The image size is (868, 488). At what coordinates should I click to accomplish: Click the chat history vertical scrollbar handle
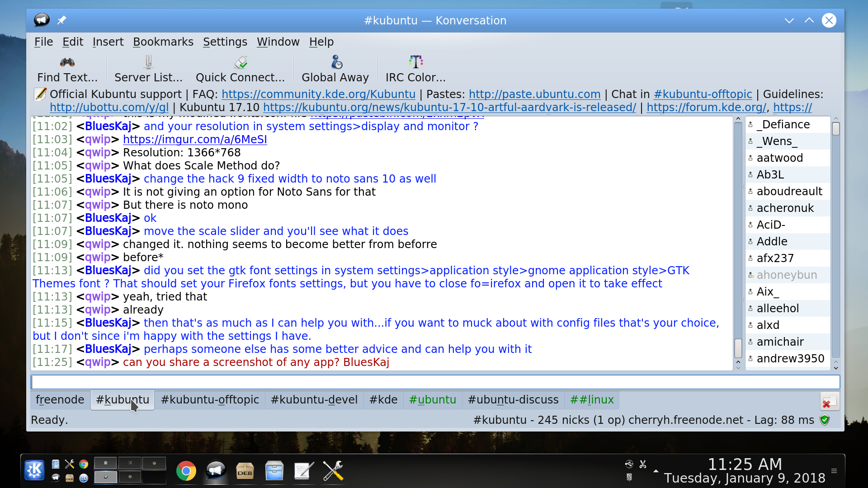tap(738, 348)
